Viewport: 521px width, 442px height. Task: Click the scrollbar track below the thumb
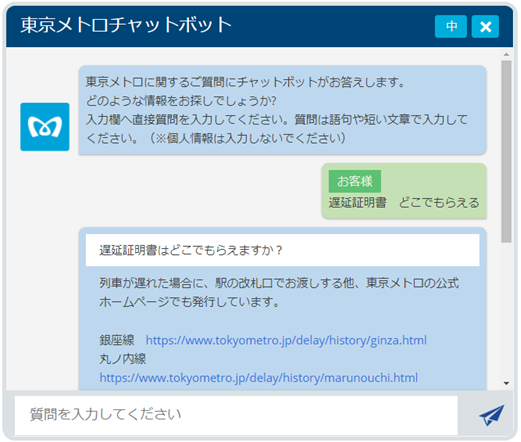[x=506, y=310]
